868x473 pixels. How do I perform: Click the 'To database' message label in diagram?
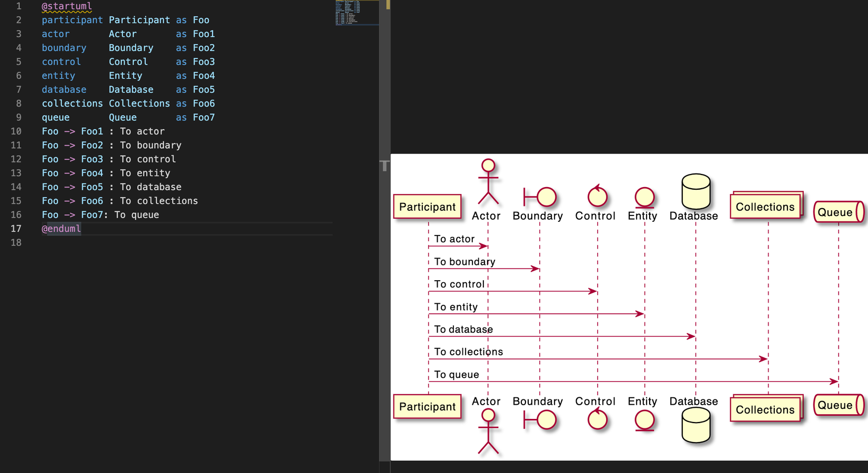pyautogui.click(x=463, y=330)
